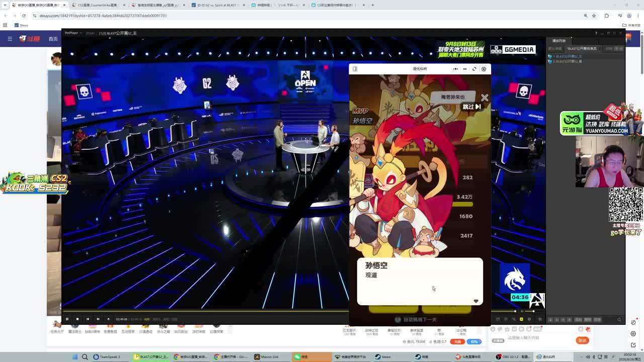Send chat message with 发送 button

(x=582, y=340)
